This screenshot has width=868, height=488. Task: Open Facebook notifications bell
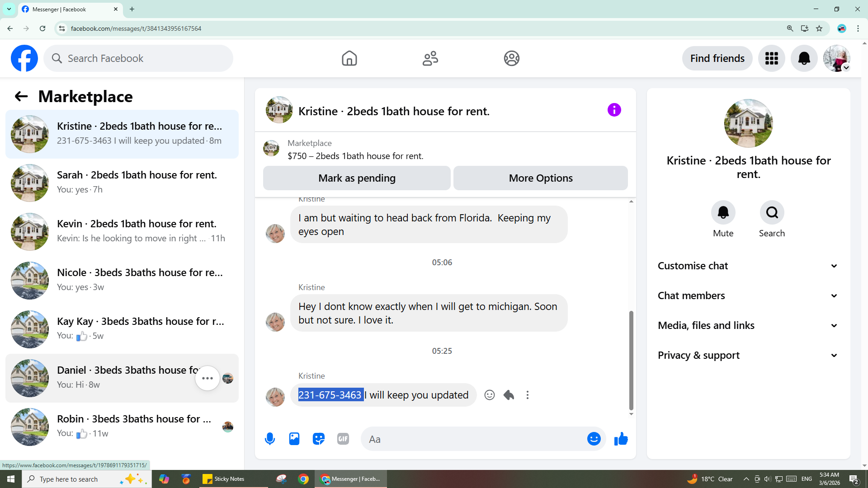click(x=804, y=58)
